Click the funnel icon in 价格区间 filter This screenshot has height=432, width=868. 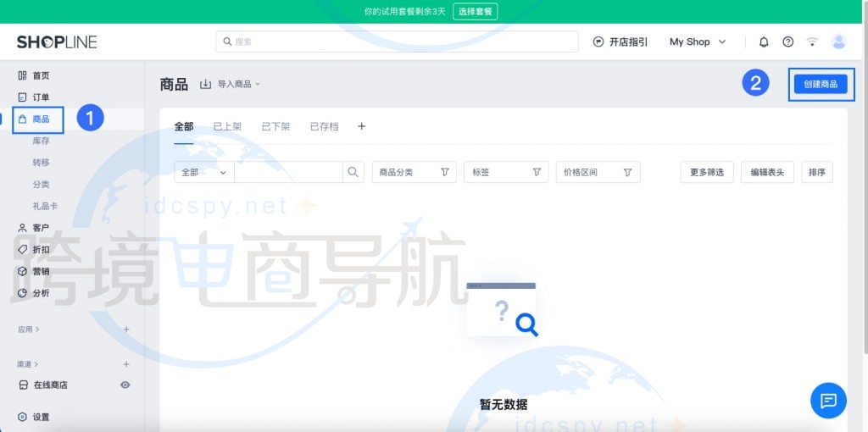pos(628,172)
